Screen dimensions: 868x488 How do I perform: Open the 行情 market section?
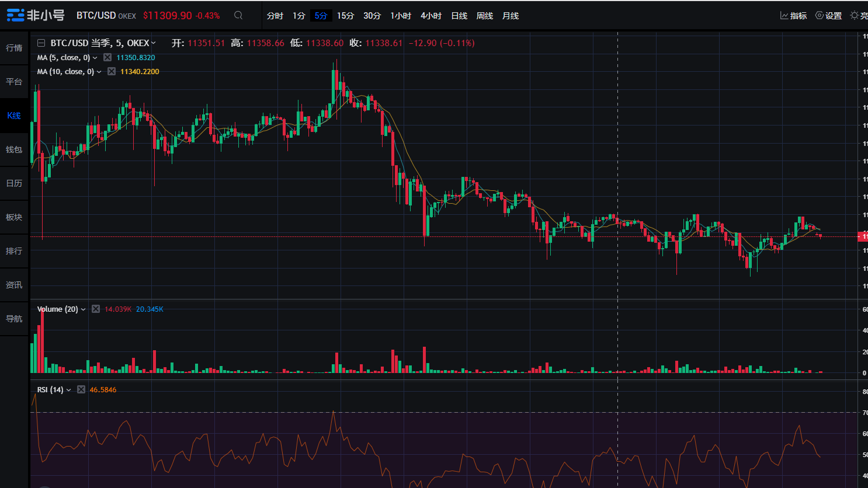(14, 48)
